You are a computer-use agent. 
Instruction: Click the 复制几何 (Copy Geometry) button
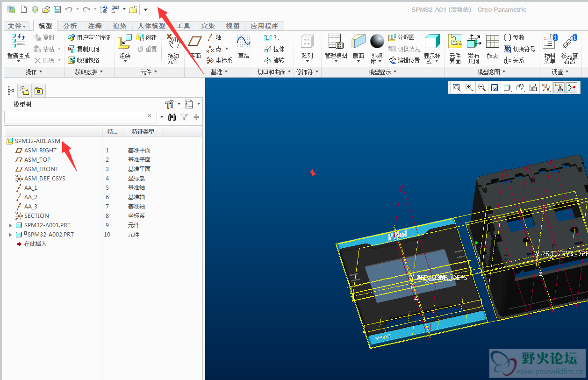84,49
